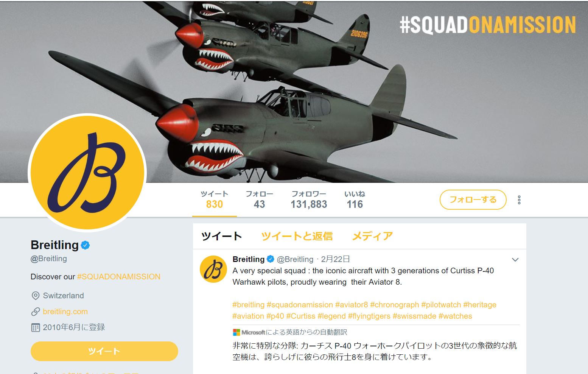Click the large Breitling profile logo avatar
Screen dimensions: 588x374
point(87,173)
